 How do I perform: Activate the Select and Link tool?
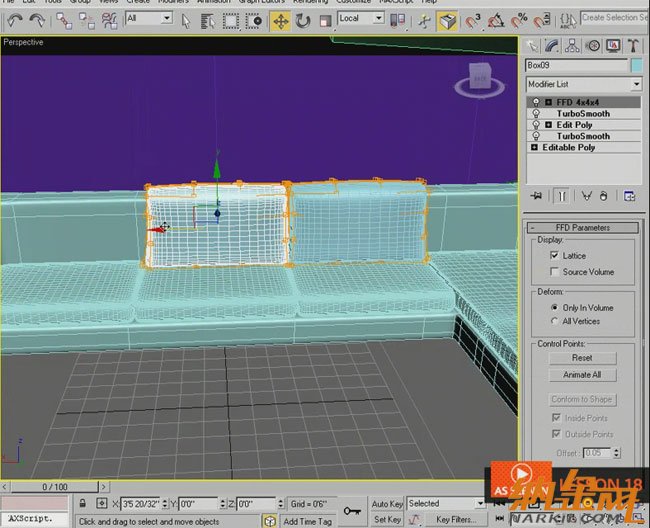tap(64, 21)
